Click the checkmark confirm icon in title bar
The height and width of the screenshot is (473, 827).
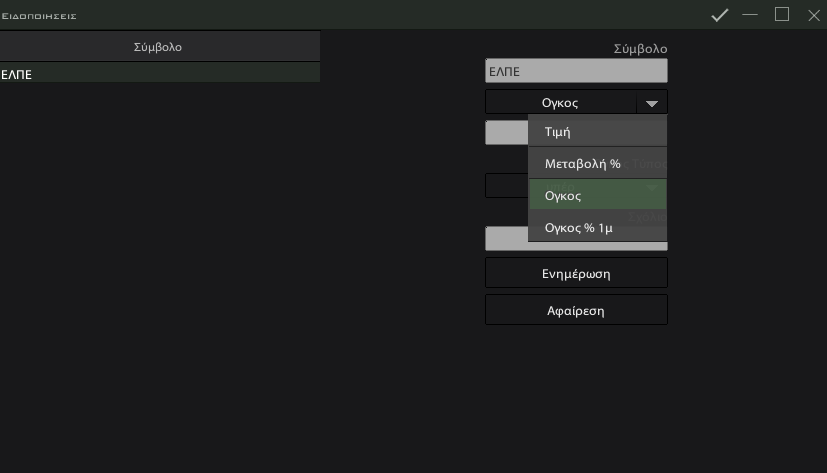point(719,15)
